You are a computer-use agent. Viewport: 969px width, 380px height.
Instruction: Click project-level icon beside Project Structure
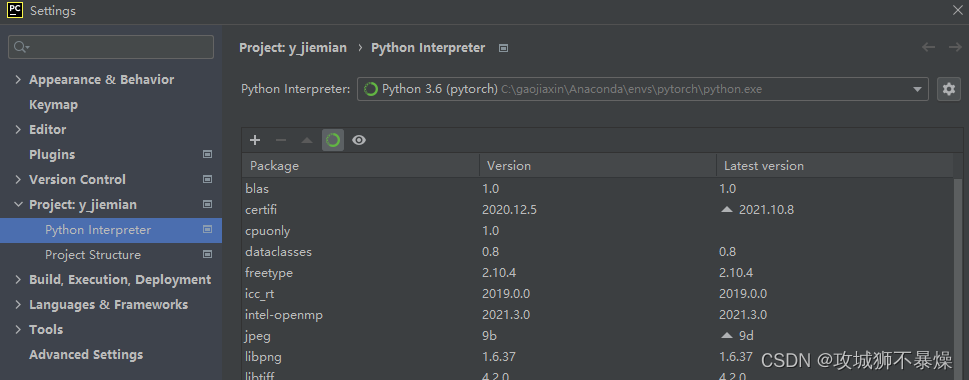(x=208, y=255)
